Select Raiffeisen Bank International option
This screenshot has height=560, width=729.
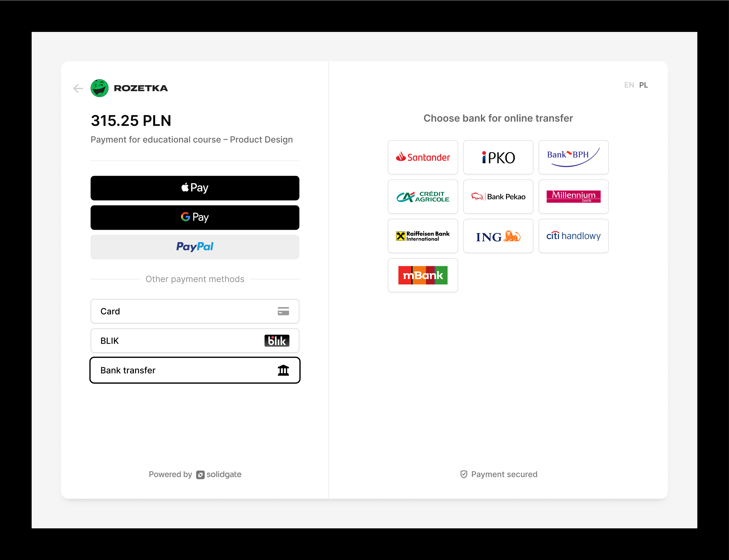point(423,236)
